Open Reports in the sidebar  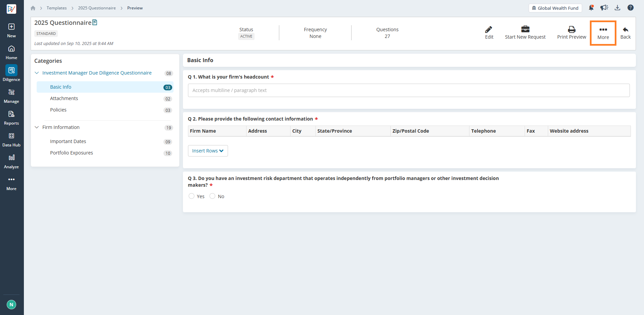11,118
